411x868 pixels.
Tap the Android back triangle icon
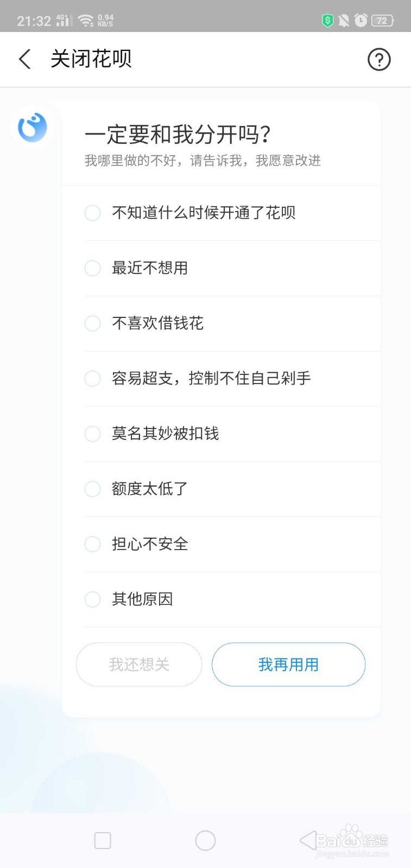[308, 840]
